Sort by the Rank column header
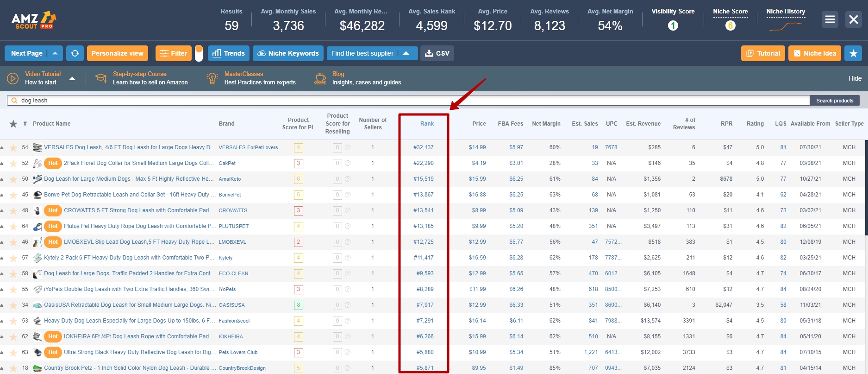Viewport: 868px width, 374px height. (427, 124)
